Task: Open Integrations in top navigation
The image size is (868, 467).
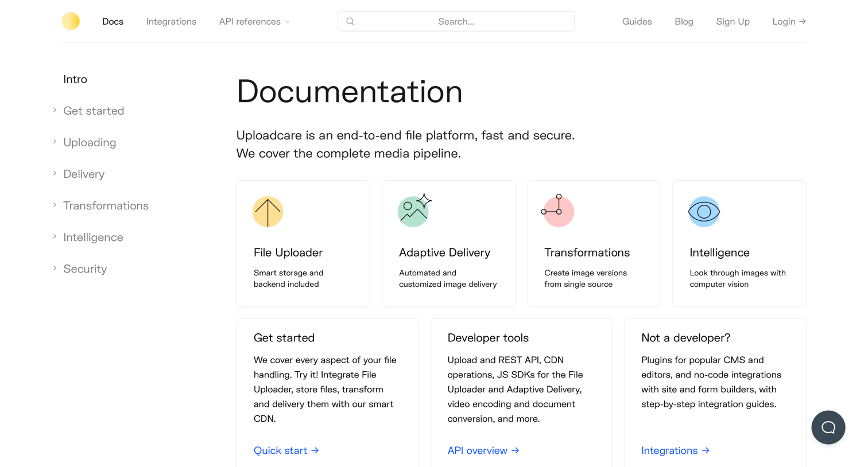Action: tap(171, 21)
